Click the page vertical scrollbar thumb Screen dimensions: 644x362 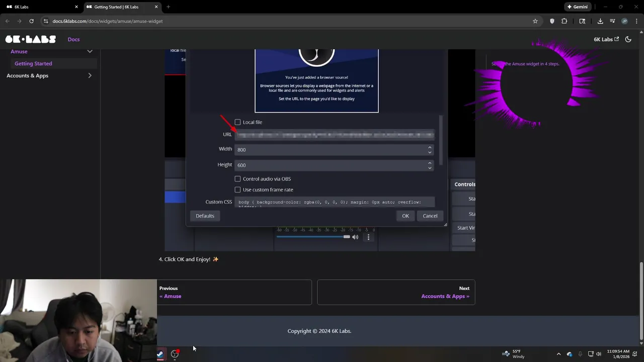tap(641, 301)
